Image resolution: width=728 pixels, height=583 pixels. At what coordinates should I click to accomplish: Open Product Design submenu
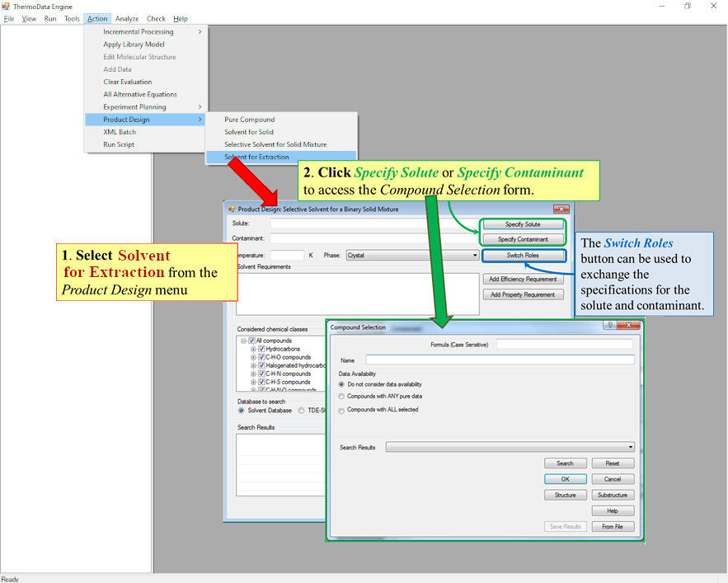coord(145,120)
